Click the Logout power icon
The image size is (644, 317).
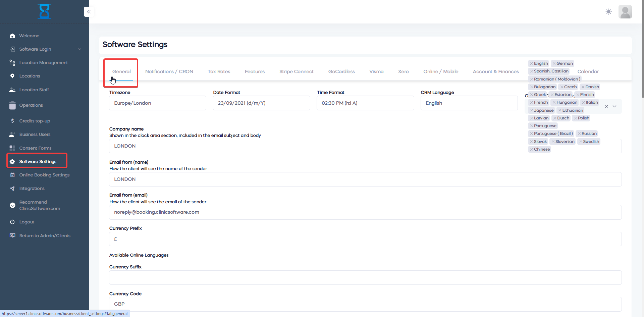pyautogui.click(x=12, y=222)
